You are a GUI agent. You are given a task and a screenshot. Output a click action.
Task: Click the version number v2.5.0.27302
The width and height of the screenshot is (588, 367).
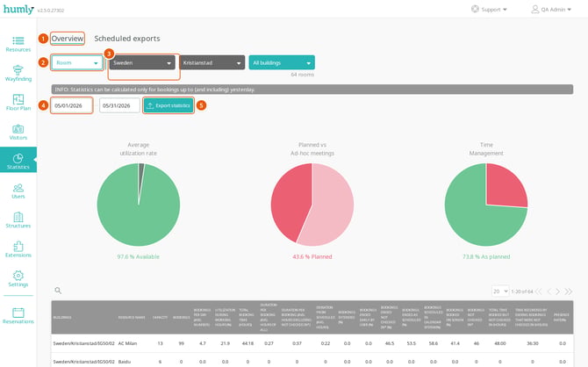[51, 11]
